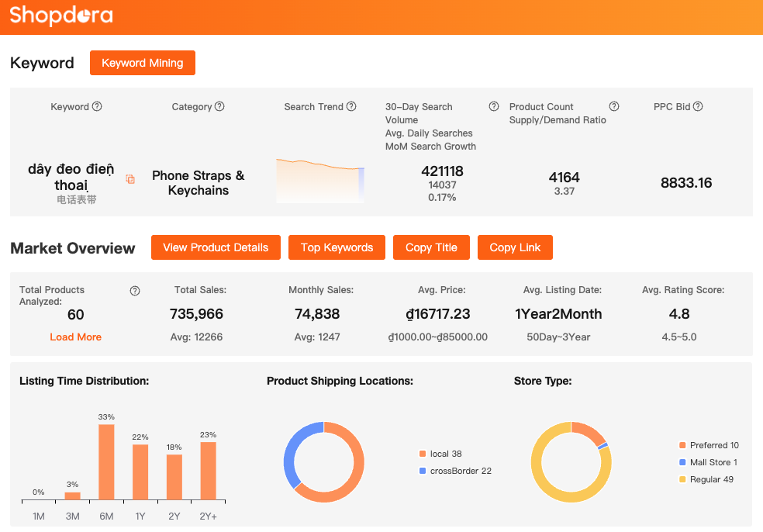Click the 6M bar in listing chart
This screenshot has width=763, height=532.
coord(106,462)
